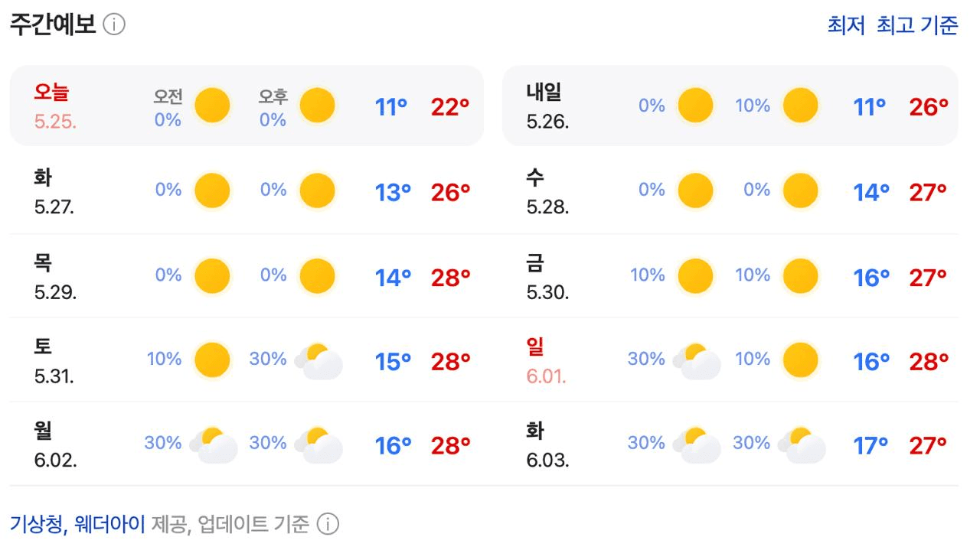Screen dimensions: 980x550
Task: Click the info icon after 업데이트 기준
Action: tap(328, 524)
